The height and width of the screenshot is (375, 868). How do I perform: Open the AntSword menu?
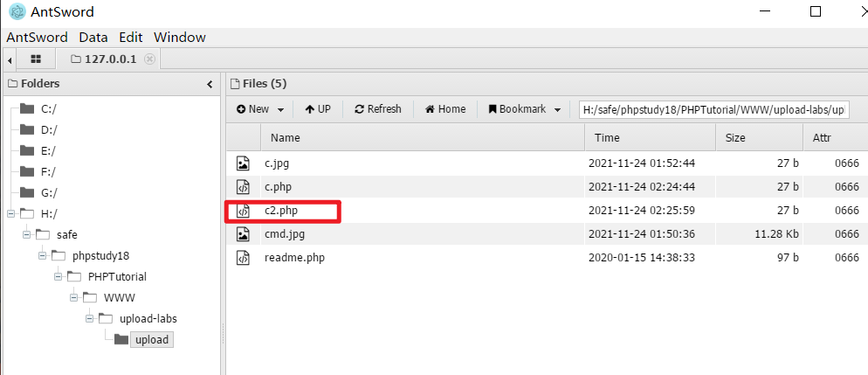(37, 37)
